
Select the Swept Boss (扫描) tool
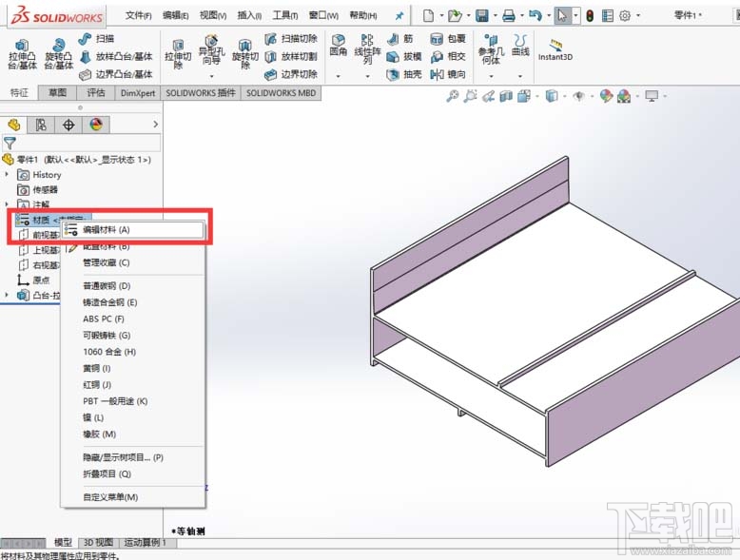(97, 39)
